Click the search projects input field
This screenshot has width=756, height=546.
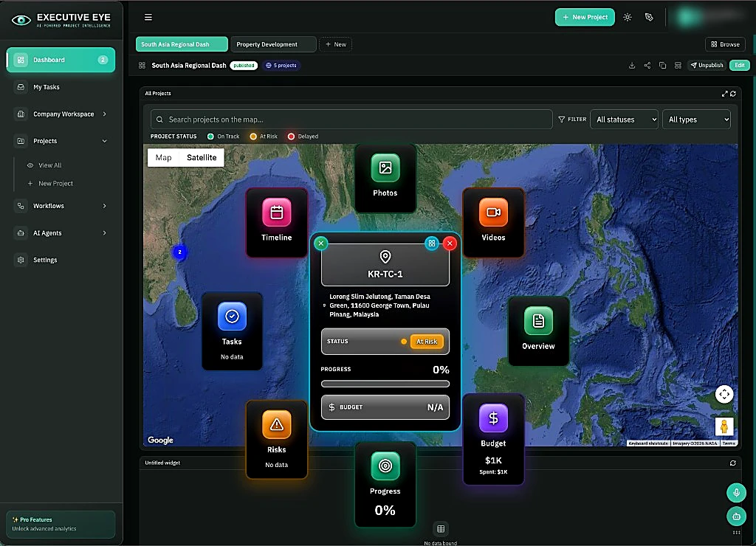pos(351,120)
